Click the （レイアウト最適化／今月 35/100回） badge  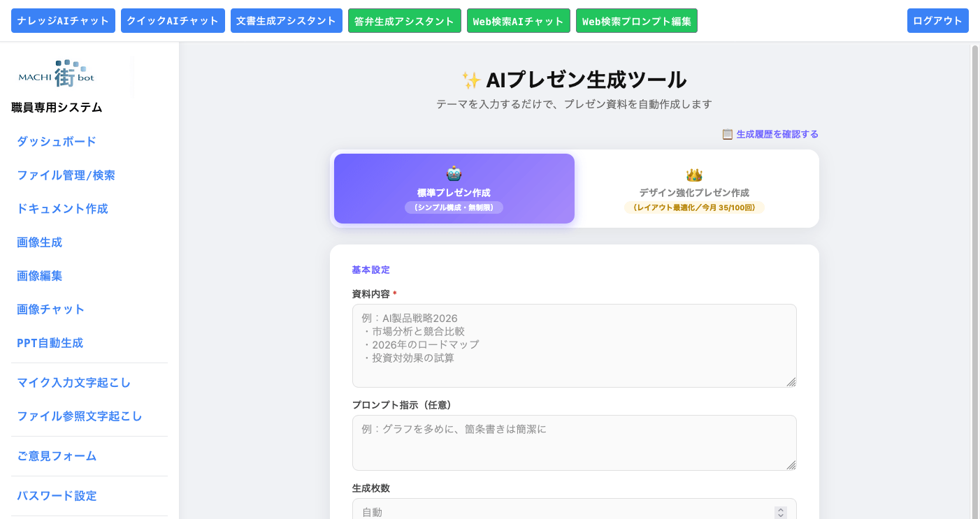[694, 207]
